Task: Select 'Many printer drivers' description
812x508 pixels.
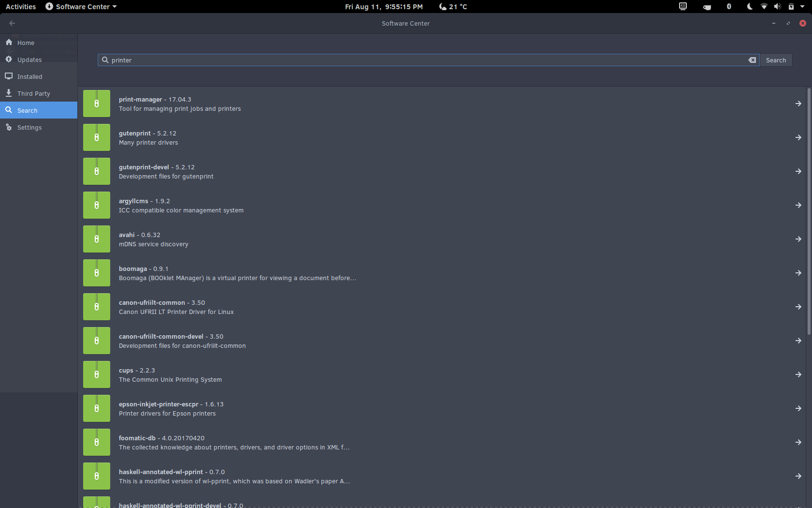Action: coord(148,143)
